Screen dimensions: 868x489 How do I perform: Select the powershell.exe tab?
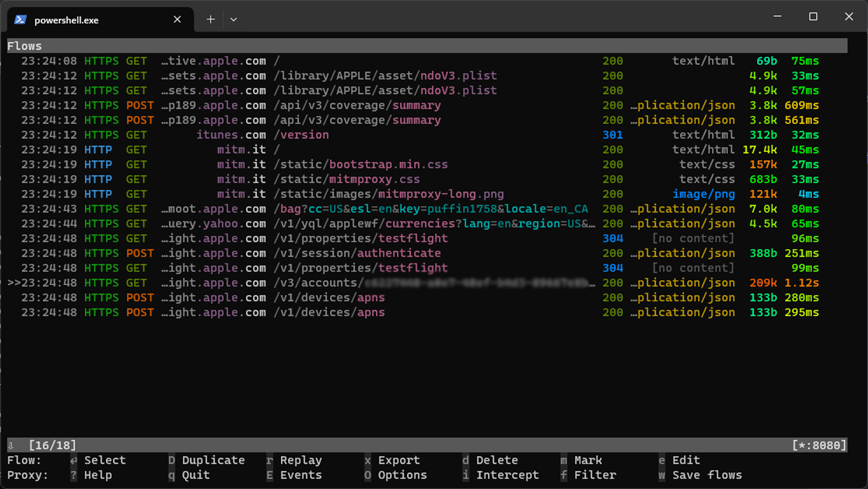pos(100,20)
